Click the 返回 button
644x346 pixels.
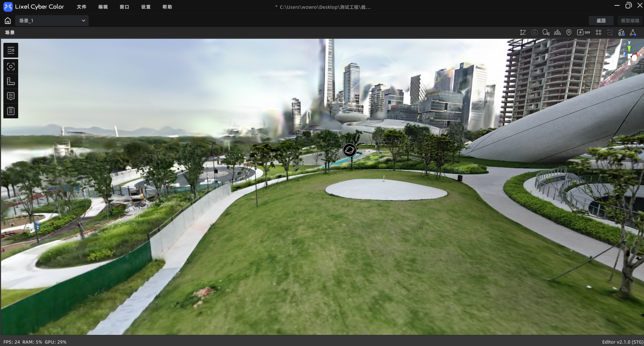[601, 21]
